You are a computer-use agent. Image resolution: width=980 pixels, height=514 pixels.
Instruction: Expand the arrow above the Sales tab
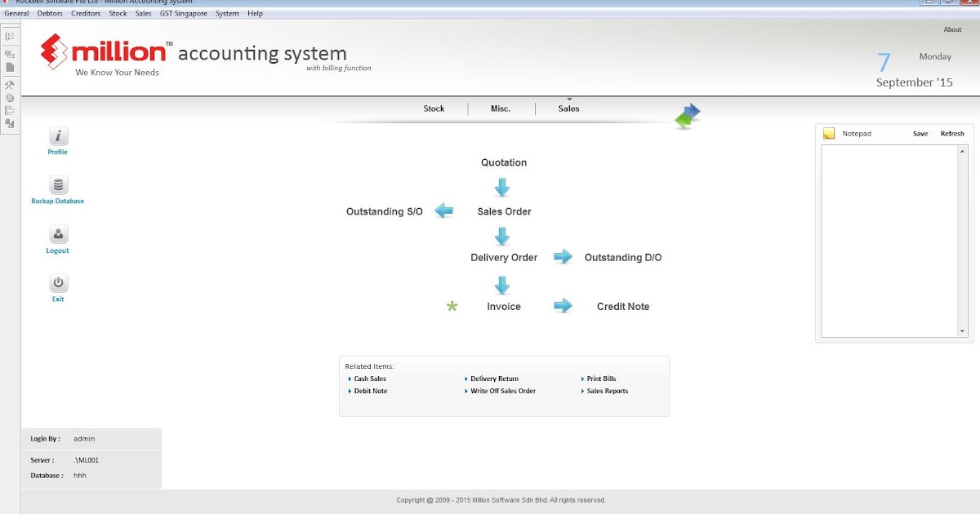[x=569, y=99]
